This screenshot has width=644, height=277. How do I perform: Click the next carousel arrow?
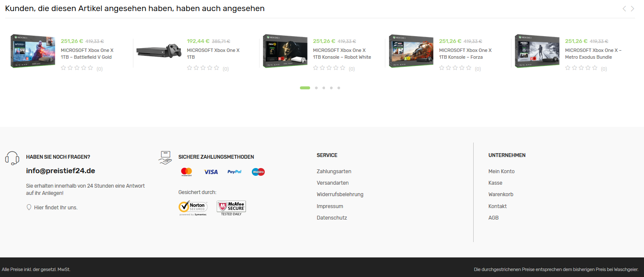pos(633,9)
